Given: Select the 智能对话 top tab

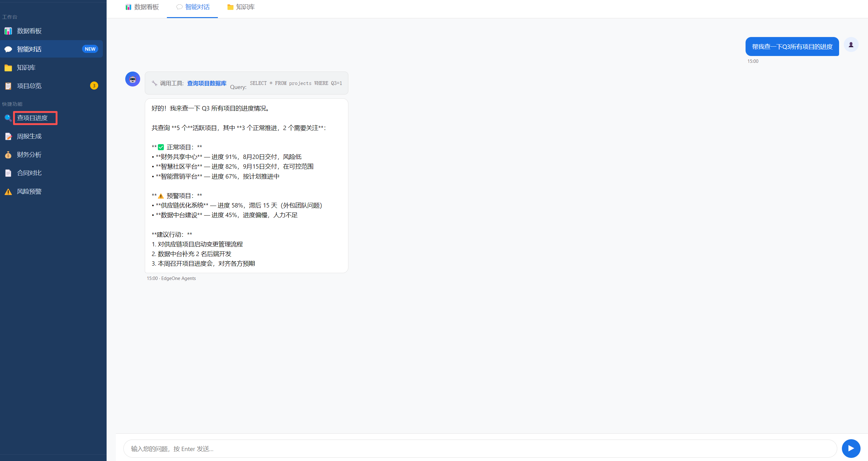Looking at the screenshot, I should [192, 7].
